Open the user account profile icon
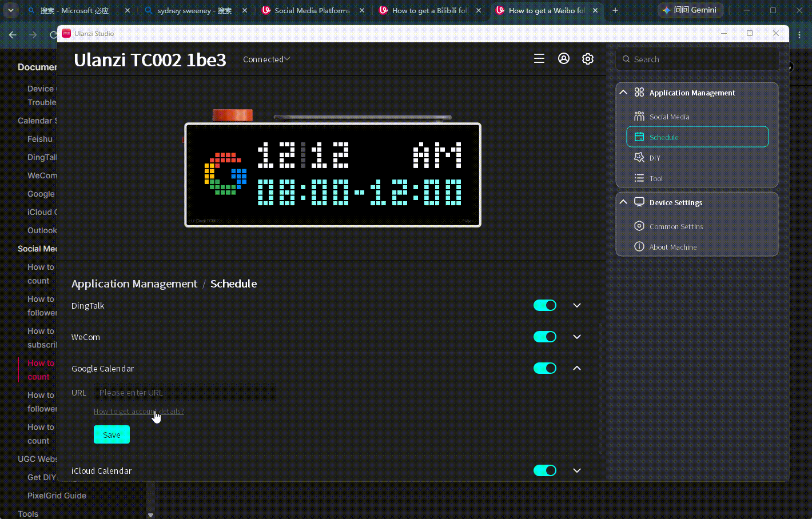 tap(564, 59)
